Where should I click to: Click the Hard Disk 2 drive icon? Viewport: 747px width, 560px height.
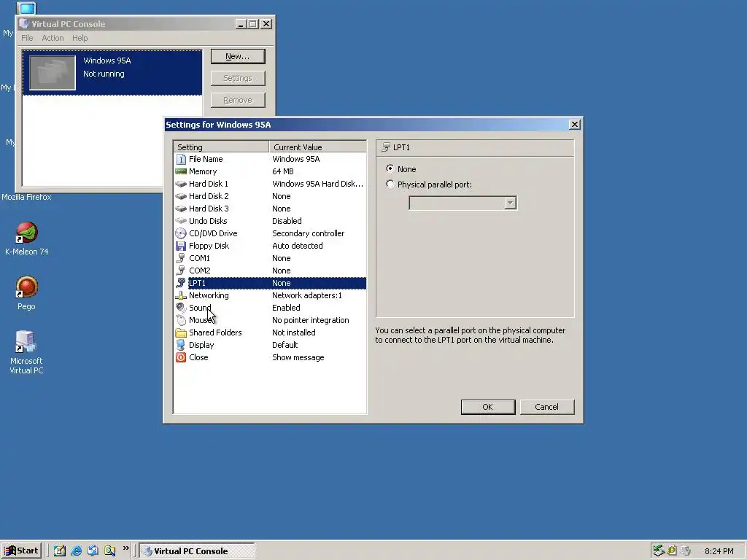coord(181,196)
